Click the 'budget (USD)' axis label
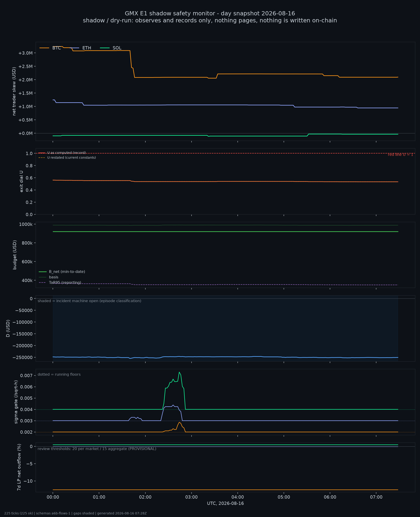The image size is (420, 517). tap(15, 255)
